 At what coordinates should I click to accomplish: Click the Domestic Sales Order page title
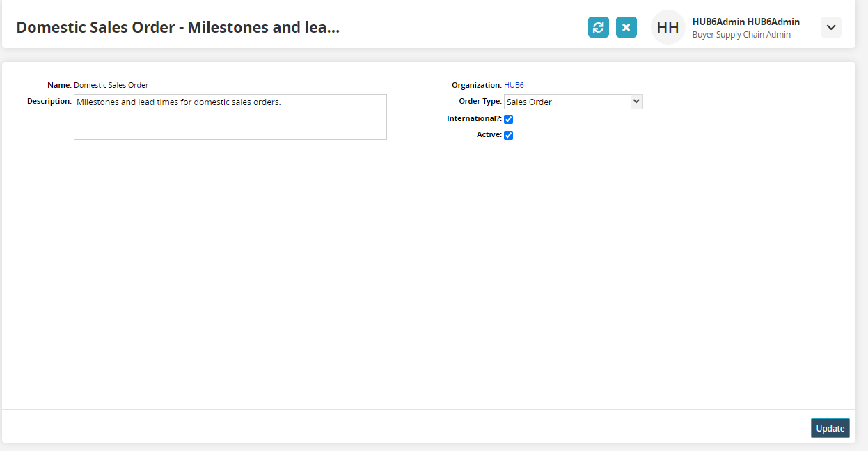tap(177, 27)
